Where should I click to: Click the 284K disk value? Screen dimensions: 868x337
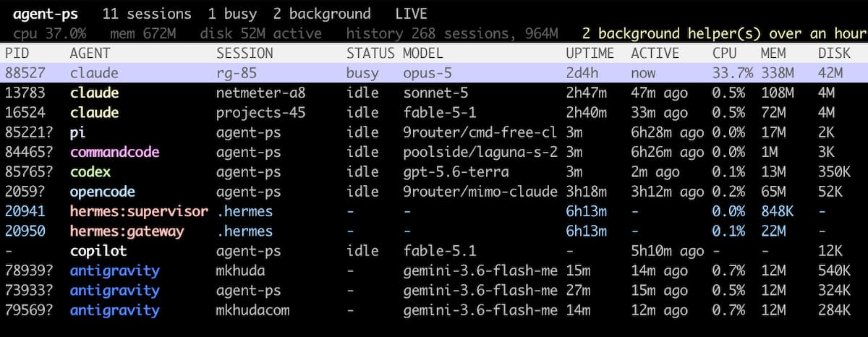pyautogui.click(x=834, y=310)
